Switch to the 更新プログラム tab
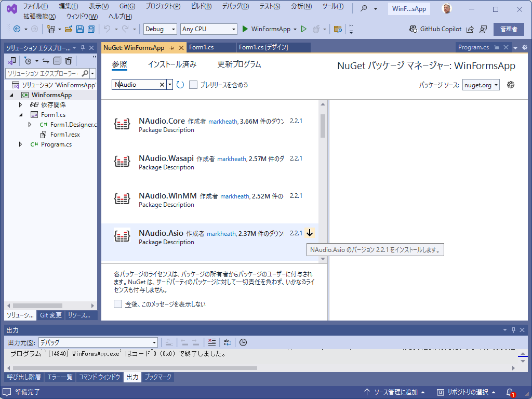 tap(239, 64)
